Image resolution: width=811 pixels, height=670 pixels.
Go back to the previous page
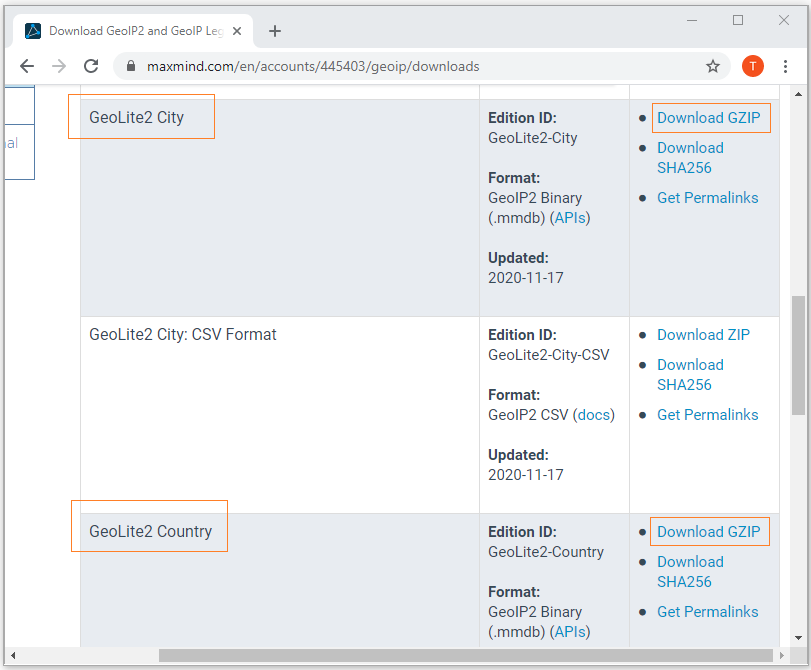(27, 66)
